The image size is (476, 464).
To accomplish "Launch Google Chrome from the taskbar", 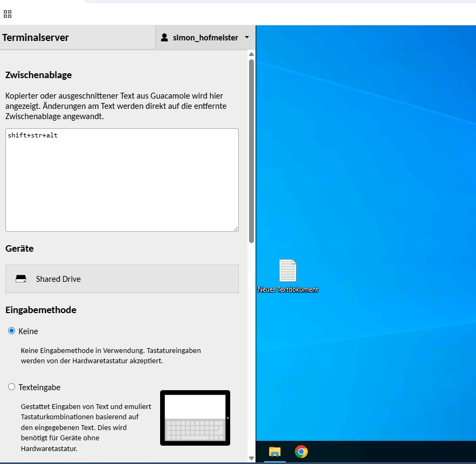I will click(301, 452).
